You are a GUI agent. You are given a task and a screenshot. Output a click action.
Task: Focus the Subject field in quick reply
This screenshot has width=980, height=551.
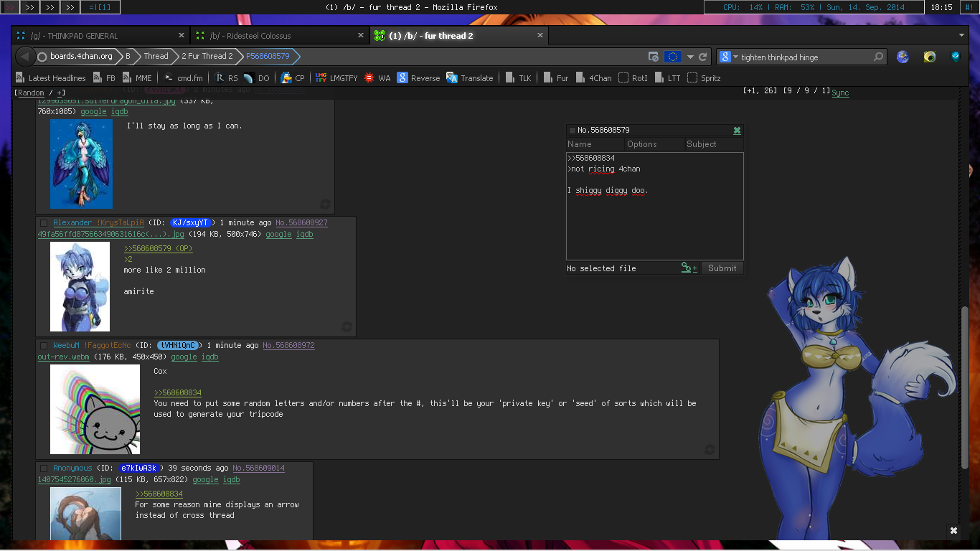(x=713, y=144)
